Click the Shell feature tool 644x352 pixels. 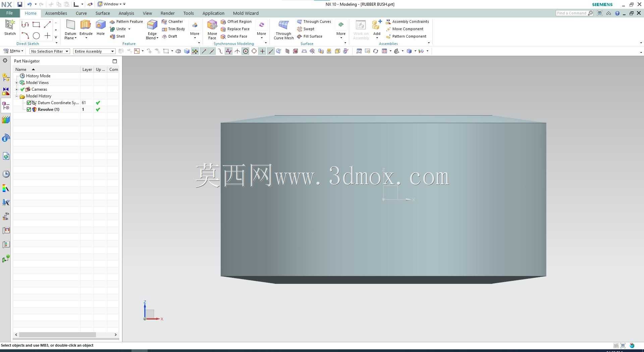click(x=117, y=36)
